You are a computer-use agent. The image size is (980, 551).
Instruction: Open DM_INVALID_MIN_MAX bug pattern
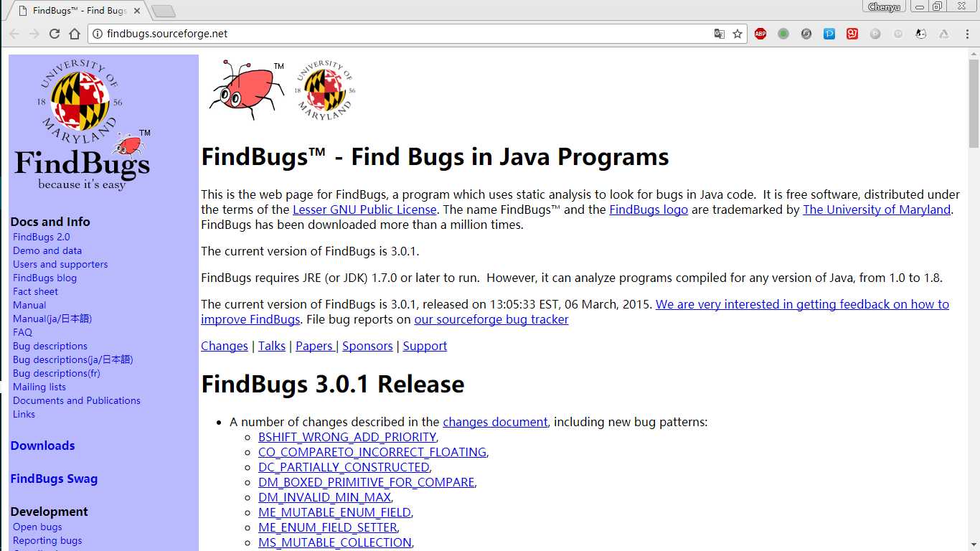pos(324,497)
